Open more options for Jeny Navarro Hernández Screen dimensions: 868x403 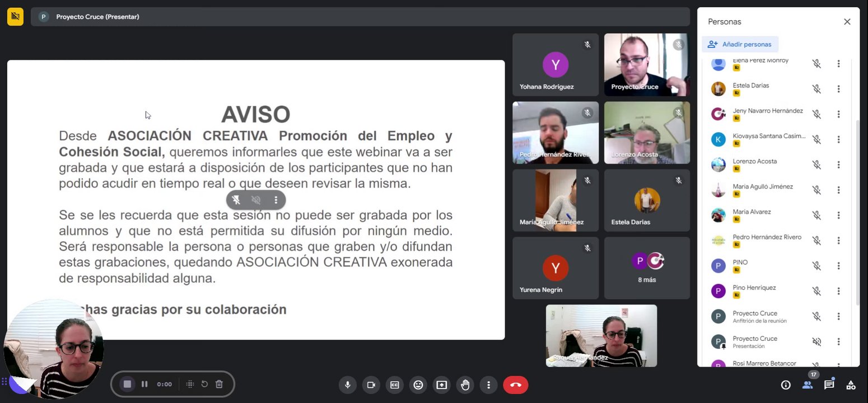pos(838,114)
